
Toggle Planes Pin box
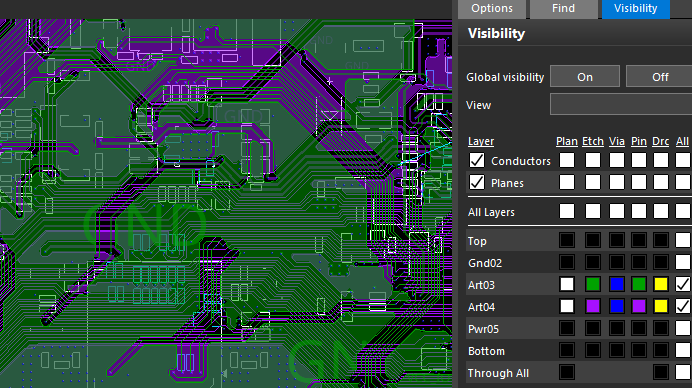point(639,182)
